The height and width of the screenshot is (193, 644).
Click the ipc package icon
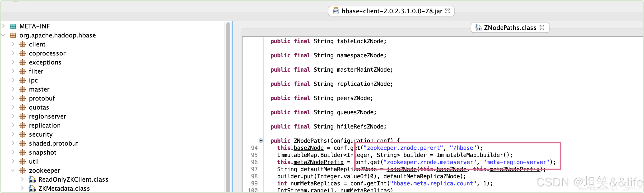click(x=23, y=80)
